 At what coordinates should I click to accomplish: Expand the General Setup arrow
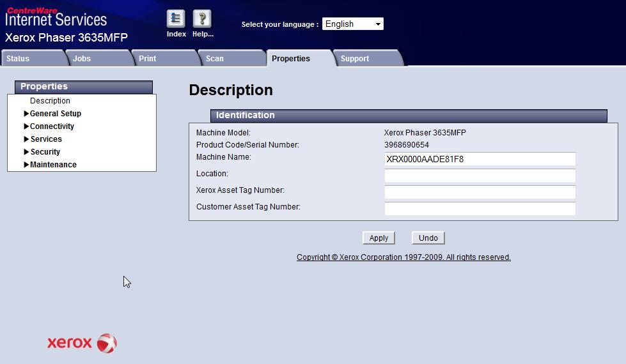[26, 114]
